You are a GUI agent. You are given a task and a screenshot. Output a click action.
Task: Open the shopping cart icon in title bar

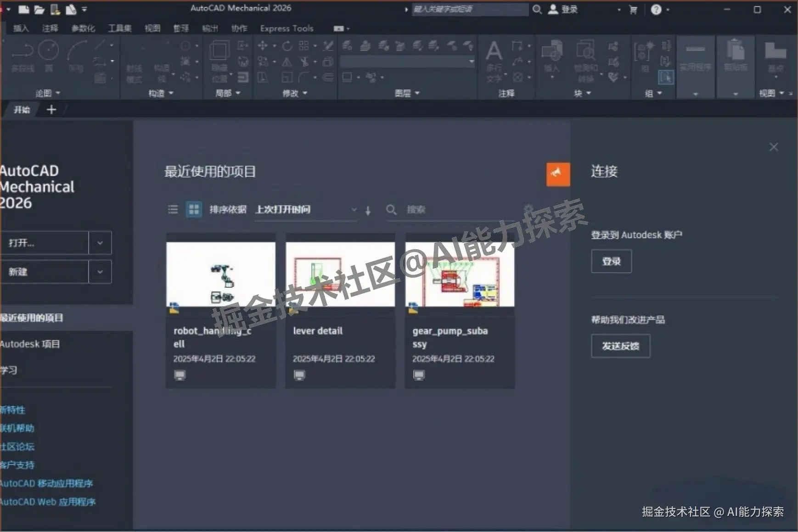(633, 10)
